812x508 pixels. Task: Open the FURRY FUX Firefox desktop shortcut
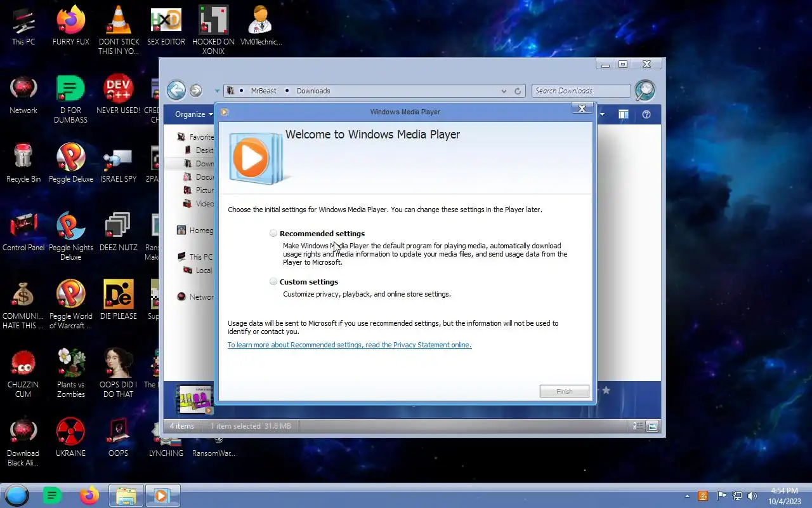point(70,26)
